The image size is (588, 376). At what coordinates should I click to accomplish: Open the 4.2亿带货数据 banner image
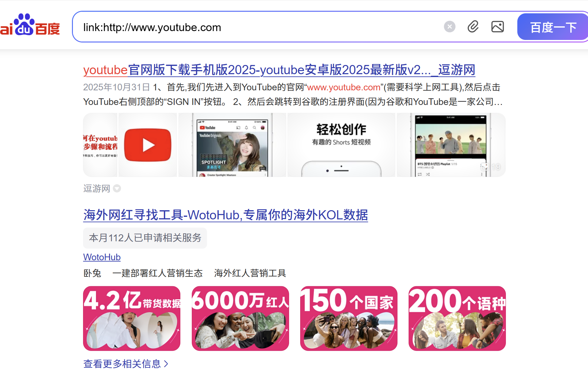(132, 318)
